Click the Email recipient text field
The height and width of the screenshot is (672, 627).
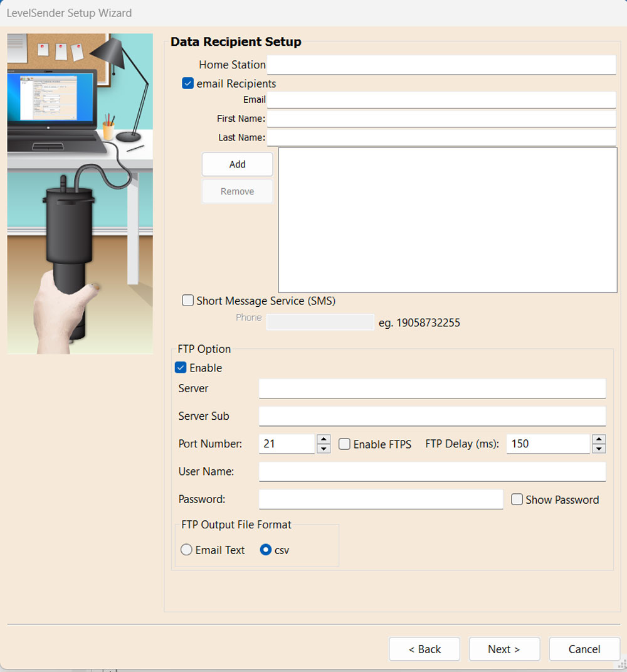[x=439, y=99]
